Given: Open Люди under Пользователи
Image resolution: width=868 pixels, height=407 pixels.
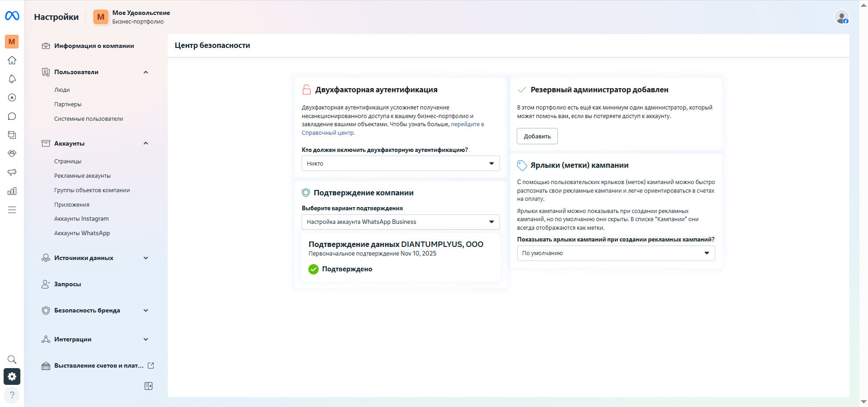Looking at the screenshot, I should 62,90.
